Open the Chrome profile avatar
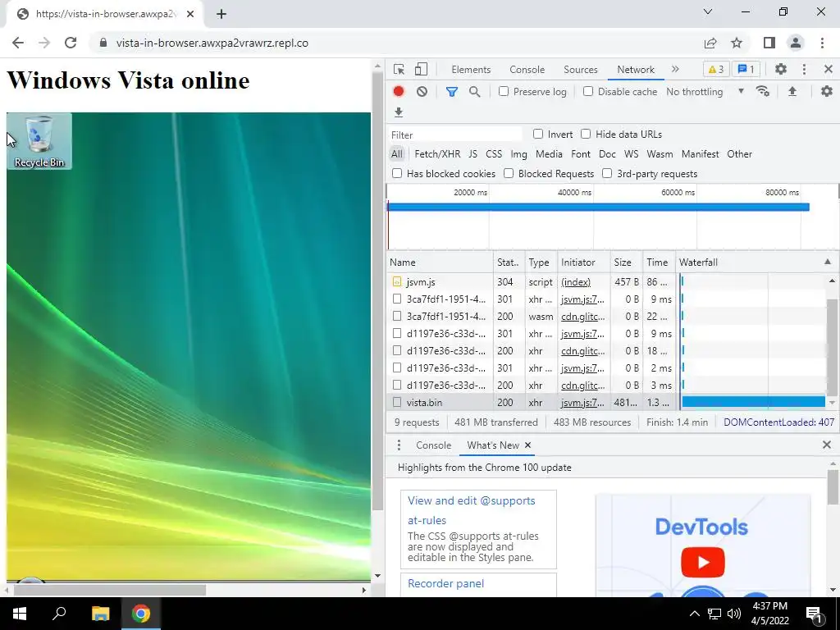 tap(796, 43)
